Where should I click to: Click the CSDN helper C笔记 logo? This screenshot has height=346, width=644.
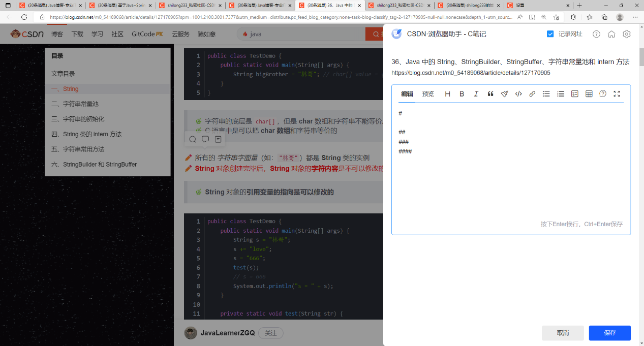pyautogui.click(x=396, y=34)
